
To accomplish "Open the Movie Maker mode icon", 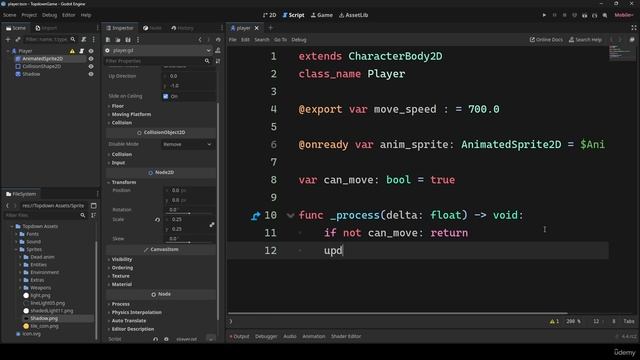I will click(x=605, y=15).
